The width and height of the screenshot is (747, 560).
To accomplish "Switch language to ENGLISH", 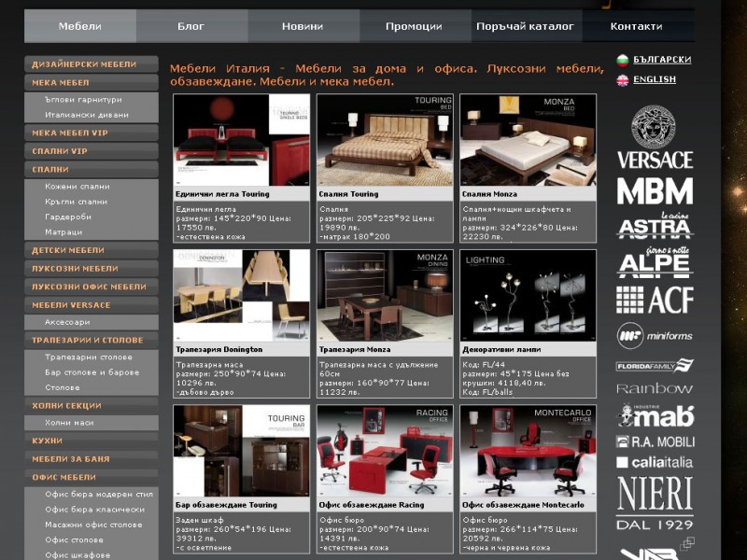I will (655, 79).
